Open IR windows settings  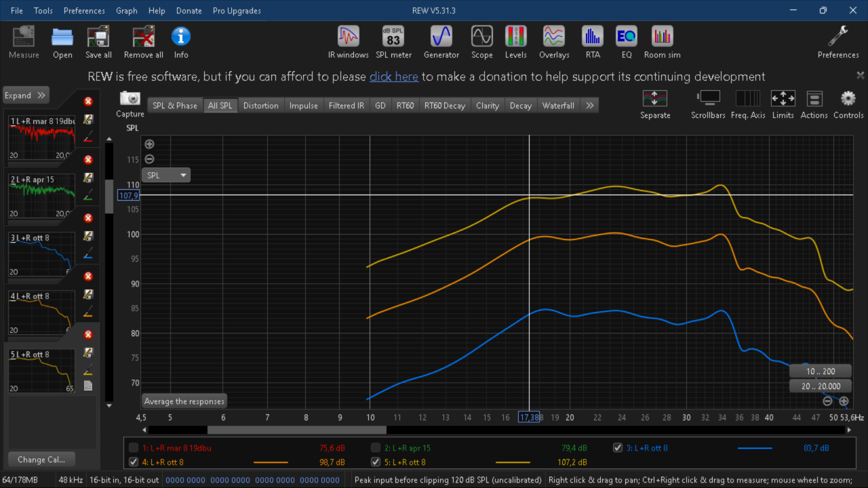[349, 42]
